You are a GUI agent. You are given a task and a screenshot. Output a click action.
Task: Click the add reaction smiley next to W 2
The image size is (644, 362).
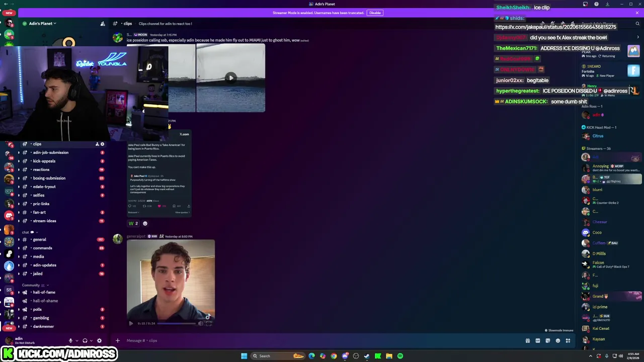point(145,223)
